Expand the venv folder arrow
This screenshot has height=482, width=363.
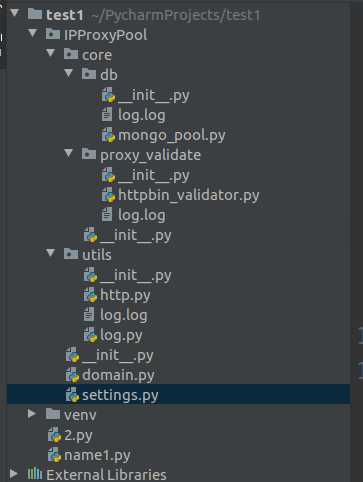click(32, 414)
